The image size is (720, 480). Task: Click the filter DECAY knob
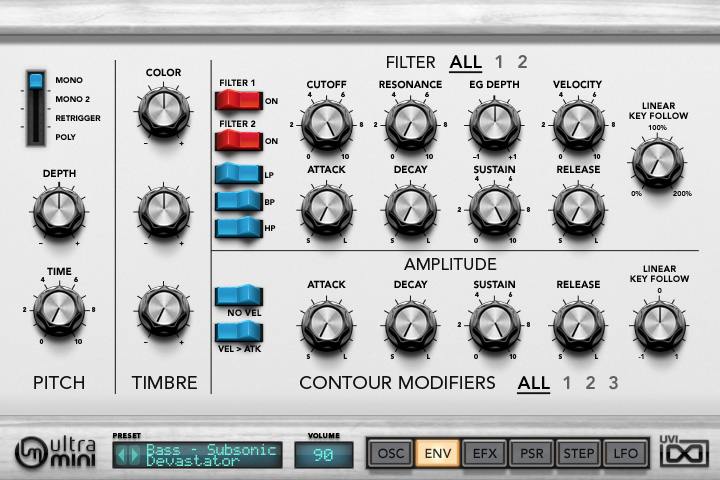[x=411, y=209]
